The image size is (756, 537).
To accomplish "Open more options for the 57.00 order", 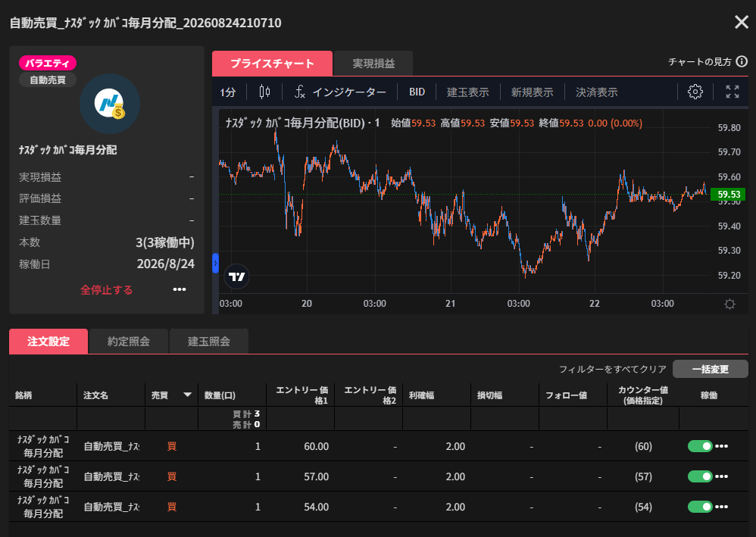I will [721, 476].
